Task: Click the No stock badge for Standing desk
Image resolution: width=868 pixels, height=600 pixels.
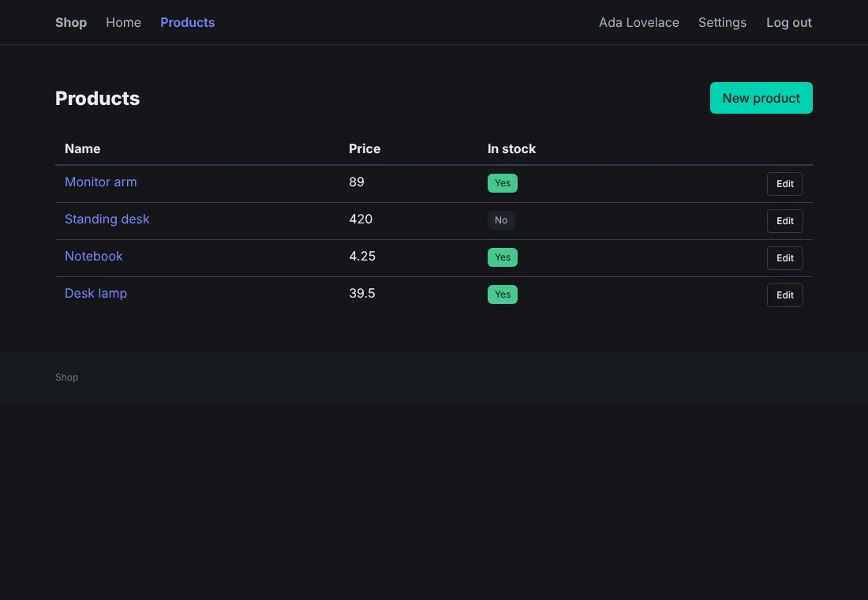Action: click(x=501, y=220)
